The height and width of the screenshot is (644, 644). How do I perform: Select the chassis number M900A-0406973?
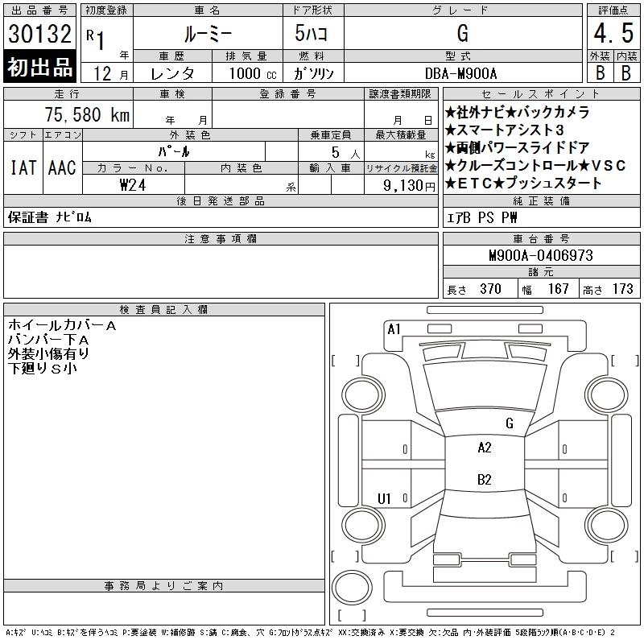tap(541, 255)
